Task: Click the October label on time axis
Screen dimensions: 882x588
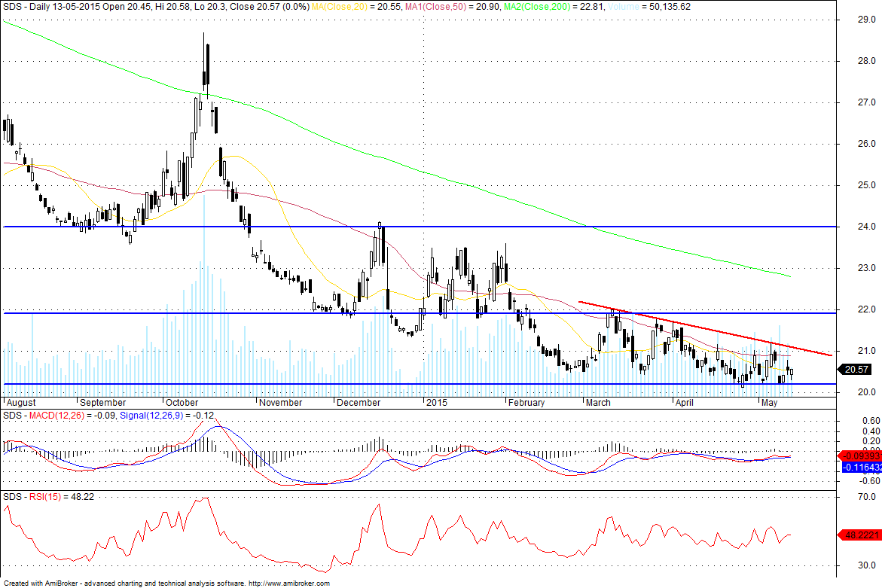Action: click(182, 403)
